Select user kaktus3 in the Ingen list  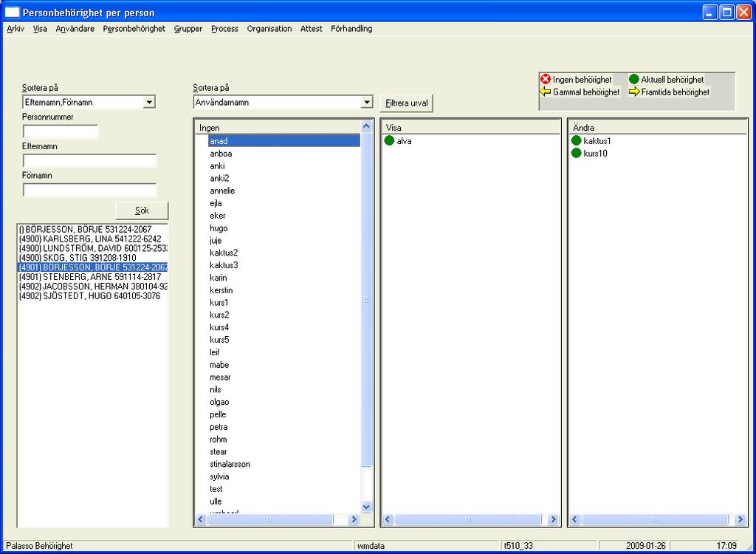pyautogui.click(x=224, y=265)
